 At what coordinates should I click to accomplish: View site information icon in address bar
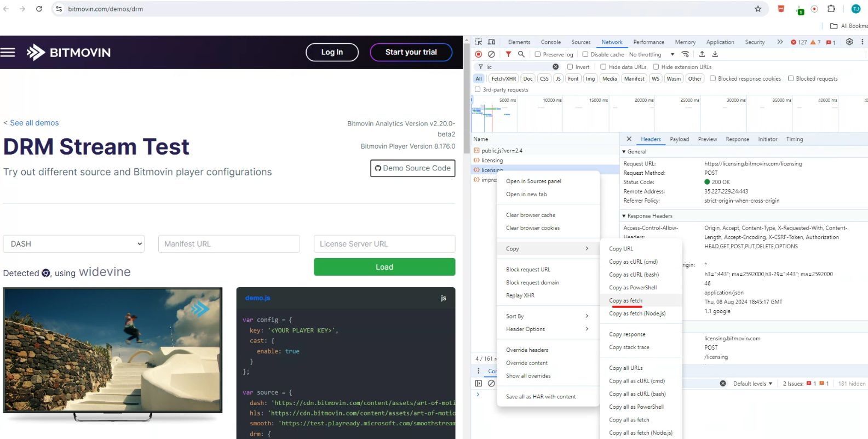click(59, 9)
